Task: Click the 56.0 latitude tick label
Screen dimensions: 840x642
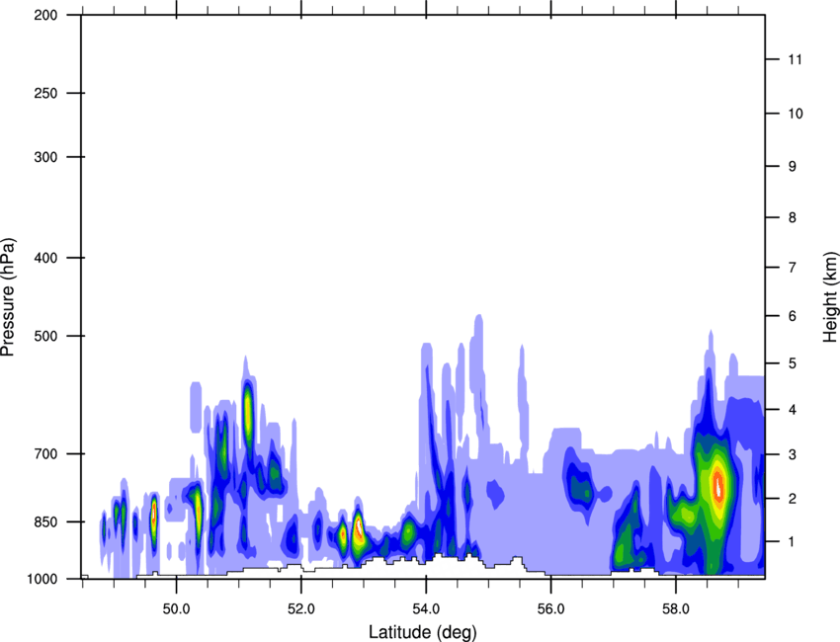Action: [551, 608]
